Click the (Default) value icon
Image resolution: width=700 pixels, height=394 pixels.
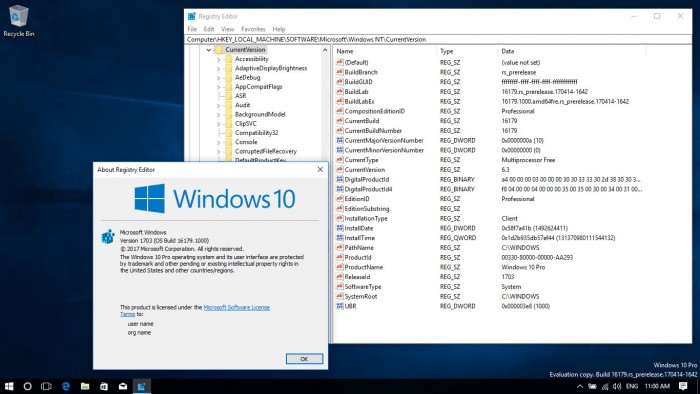(340, 62)
